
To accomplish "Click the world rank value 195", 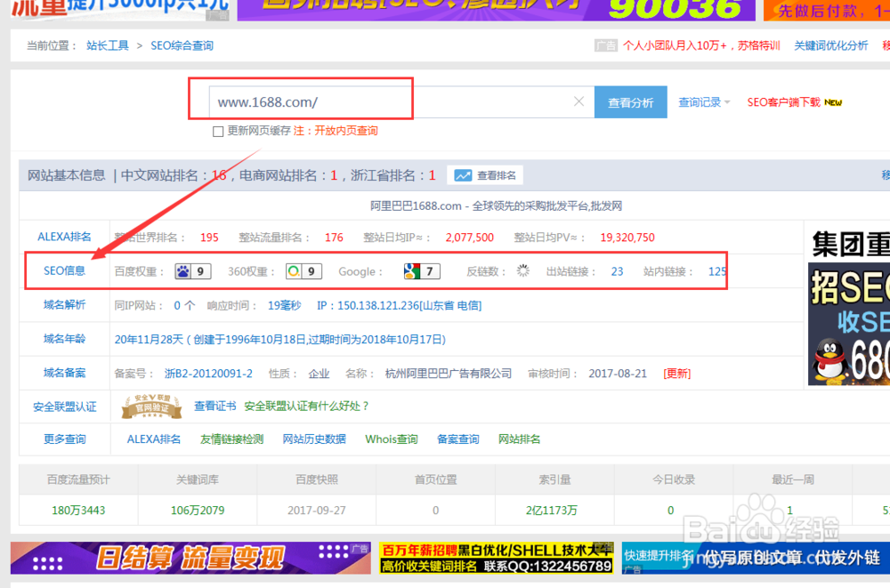I will [209, 238].
